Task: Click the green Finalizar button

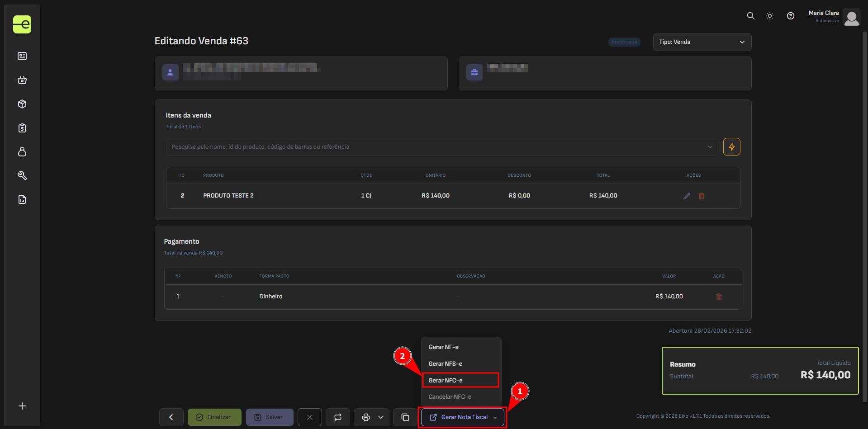Action: (214, 417)
